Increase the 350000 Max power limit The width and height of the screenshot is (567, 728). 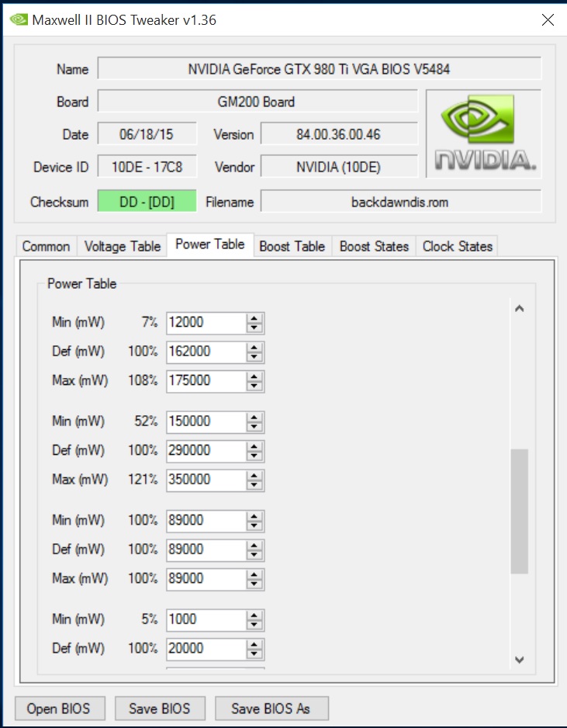254,476
